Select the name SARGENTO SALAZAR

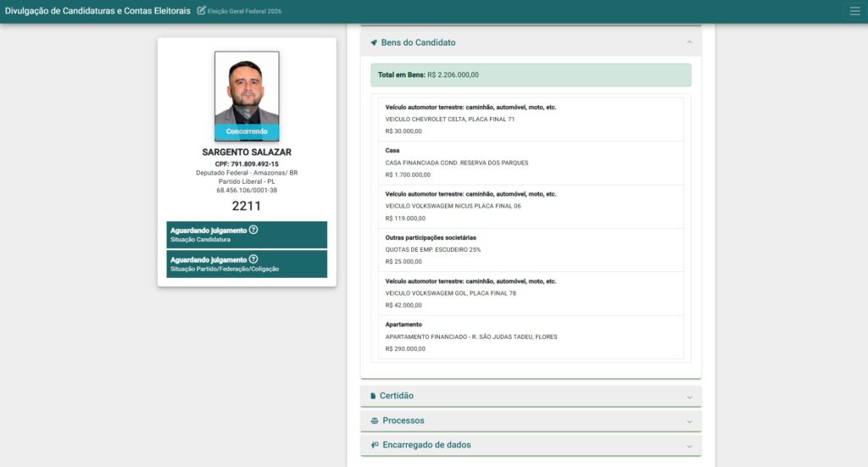[247, 153]
